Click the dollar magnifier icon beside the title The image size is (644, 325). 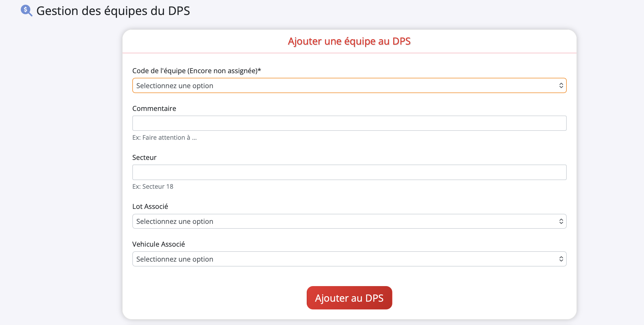click(26, 11)
